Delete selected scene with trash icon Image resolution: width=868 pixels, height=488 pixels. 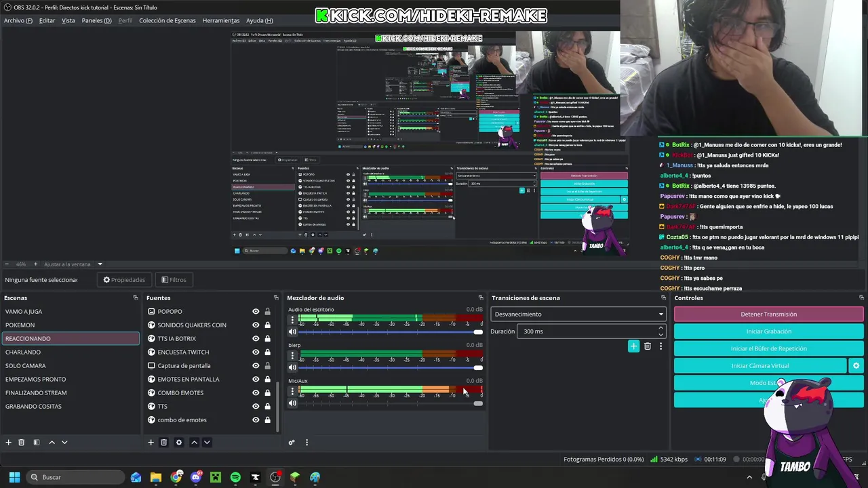pos(21,443)
